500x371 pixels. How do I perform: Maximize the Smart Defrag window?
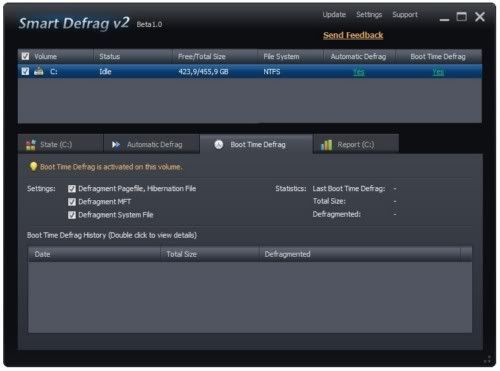point(461,17)
